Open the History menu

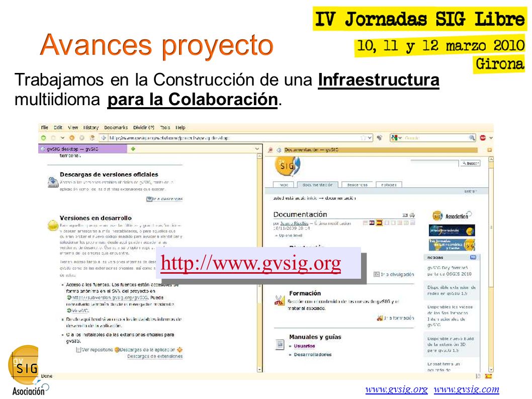pyautogui.click(x=91, y=127)
